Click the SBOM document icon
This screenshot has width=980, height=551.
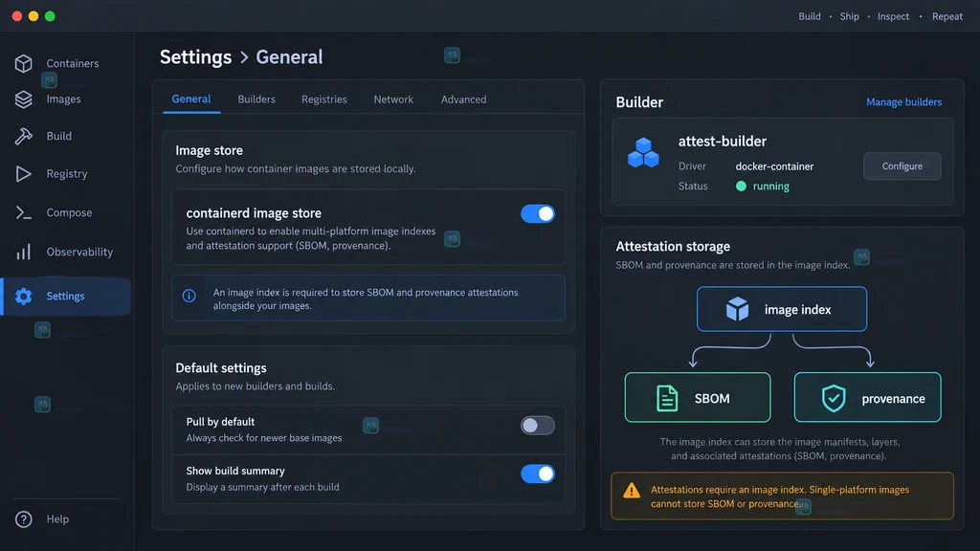coord(667,398)
